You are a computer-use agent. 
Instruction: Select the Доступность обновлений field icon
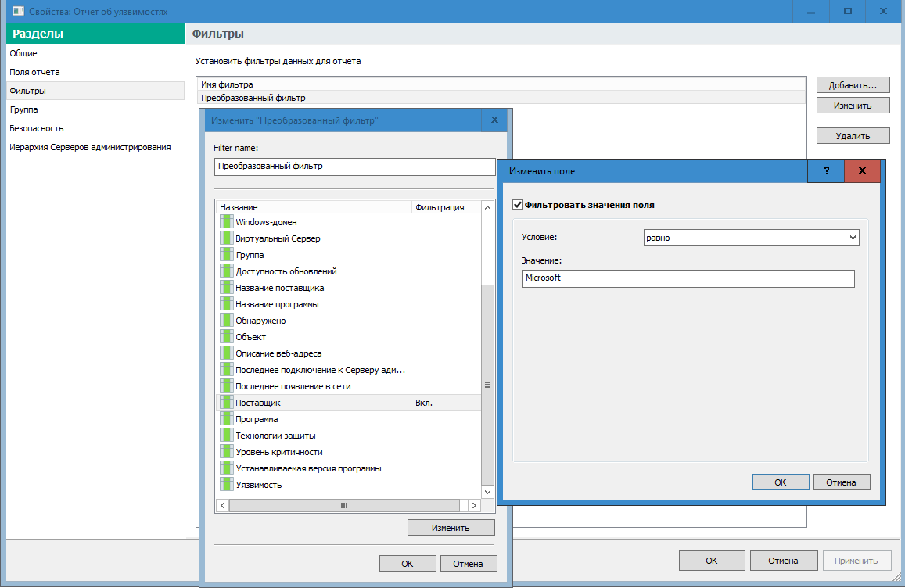point(226,271)
